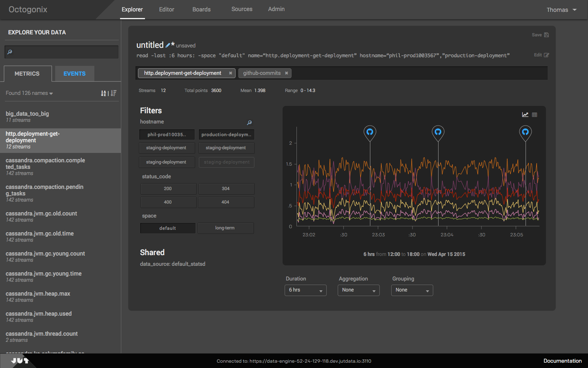This screenshot has width=588, height=368.
Task: Toggle the long-term space filter
Action: pos(225,228)
